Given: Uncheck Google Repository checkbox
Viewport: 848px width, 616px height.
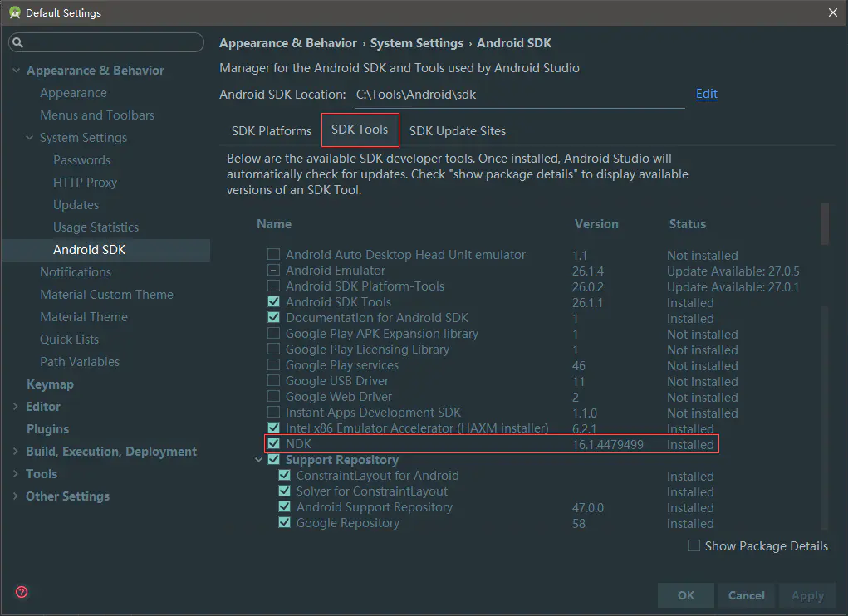Looking at the screenshot, I should [285, 522].
